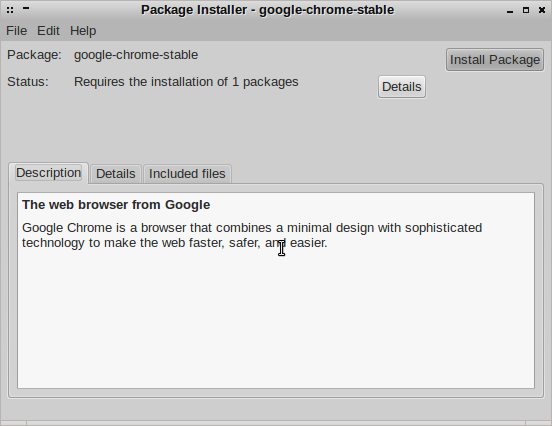Minimize the Package Installer window
The height and width of the screenshot is (426, 552).
[509, 11]
